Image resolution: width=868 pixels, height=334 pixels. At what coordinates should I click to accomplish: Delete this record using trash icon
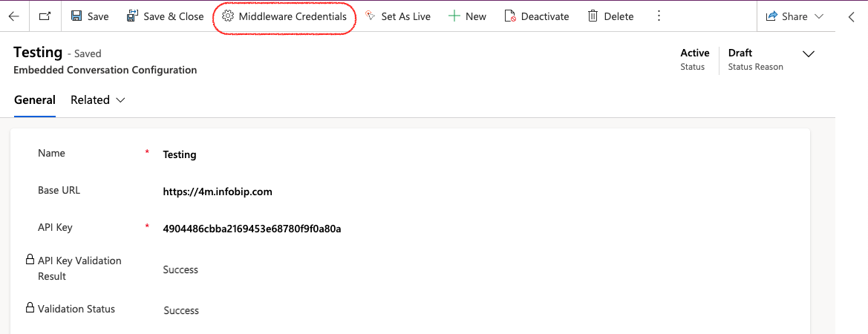(610, 16)
